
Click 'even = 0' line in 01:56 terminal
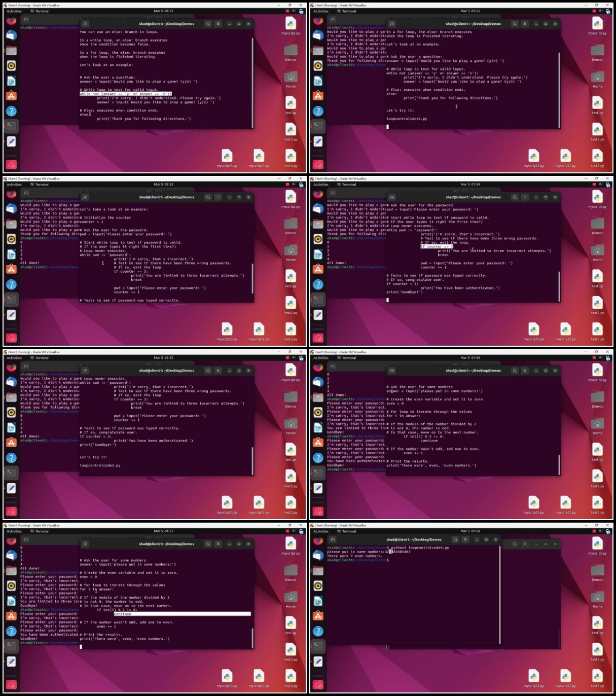pos(395,404)
